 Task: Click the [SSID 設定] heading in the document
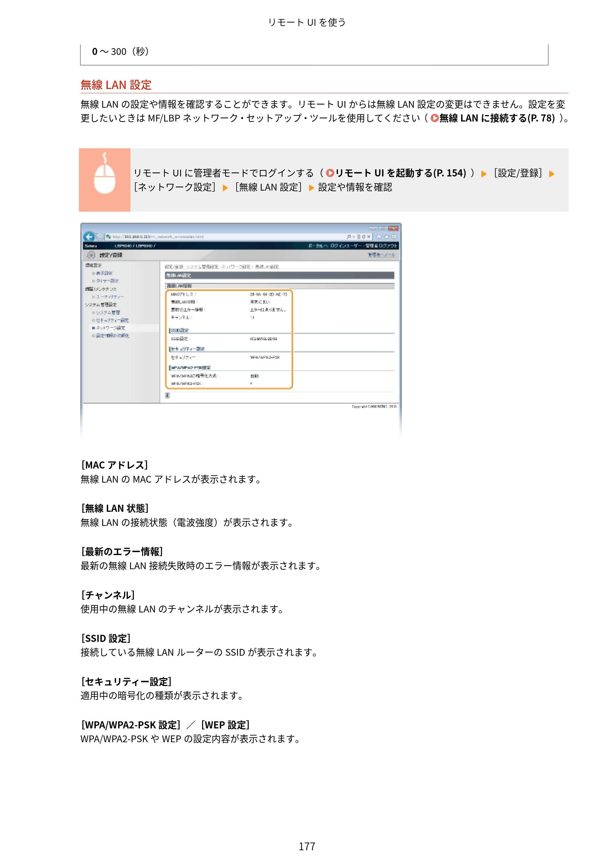[106, 638]
